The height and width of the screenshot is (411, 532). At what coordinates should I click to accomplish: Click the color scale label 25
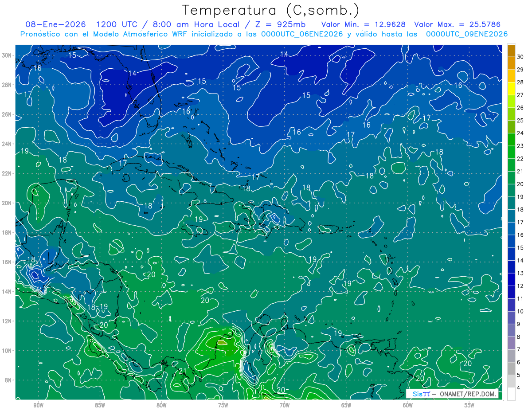pos(520,120)
